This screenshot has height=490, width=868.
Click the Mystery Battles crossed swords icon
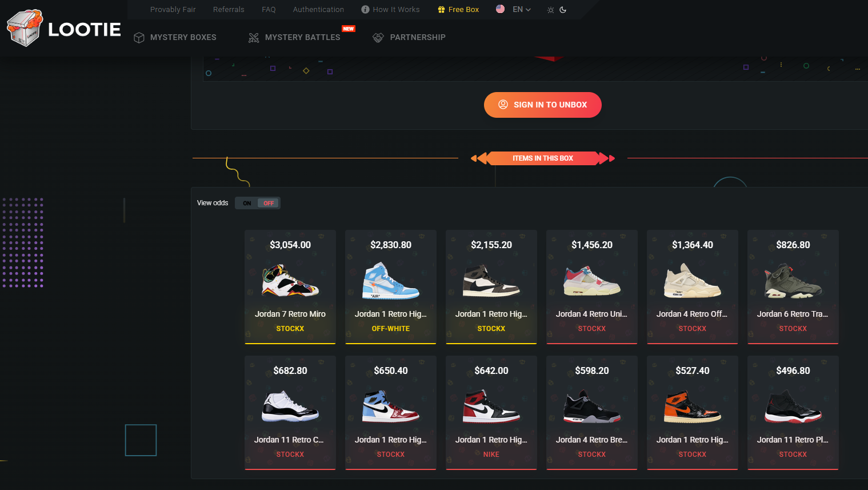pos(254,38)
